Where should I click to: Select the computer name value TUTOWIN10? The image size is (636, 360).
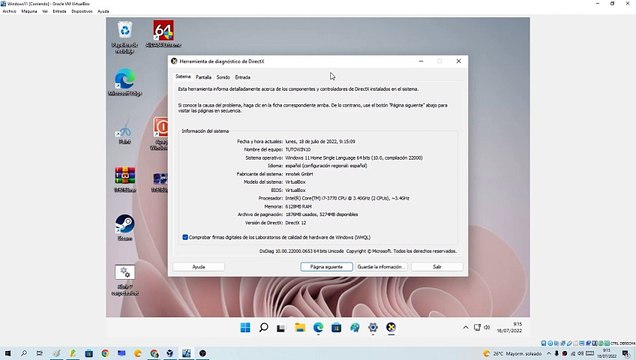298,150
